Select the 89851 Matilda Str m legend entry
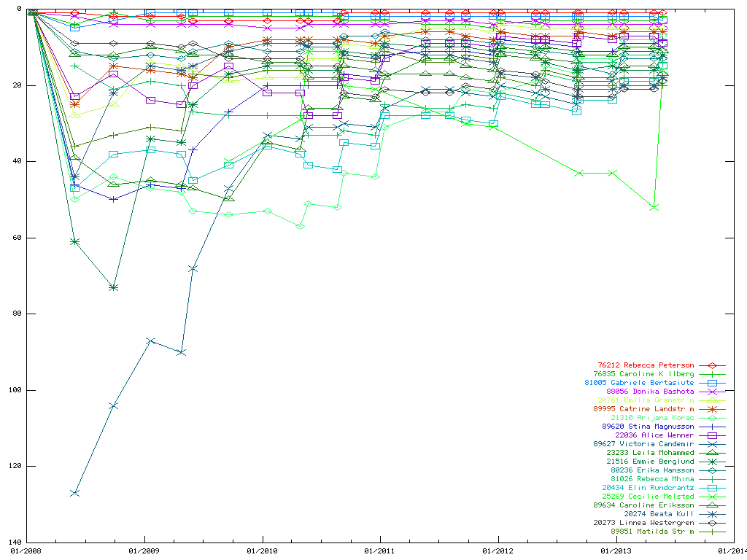Viewport: 747px width, 560px height. point(652,532)
